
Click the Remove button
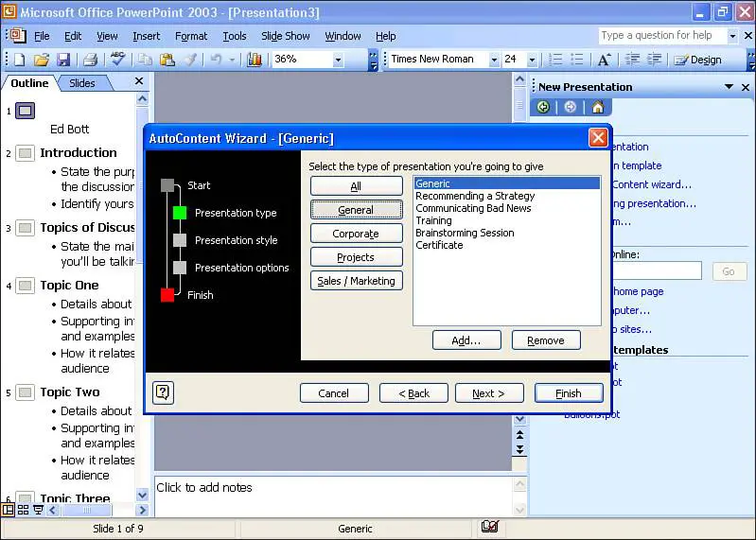point(546,340)
